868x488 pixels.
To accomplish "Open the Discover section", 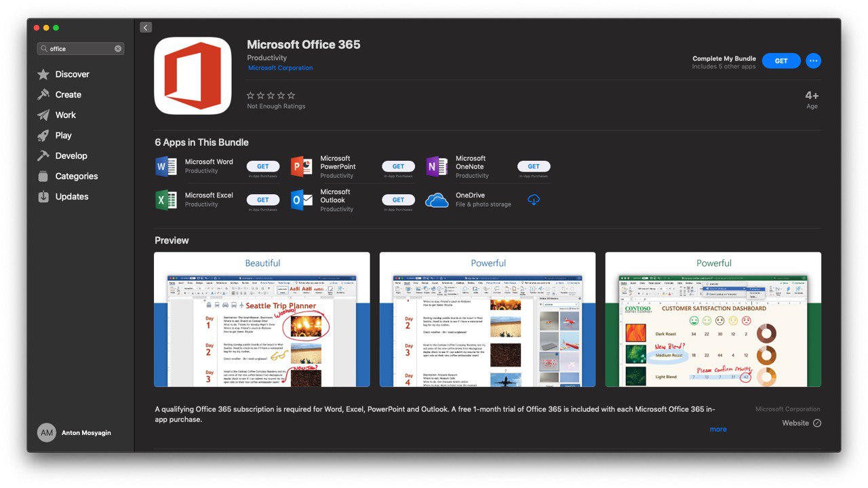I will coord(72,74).
